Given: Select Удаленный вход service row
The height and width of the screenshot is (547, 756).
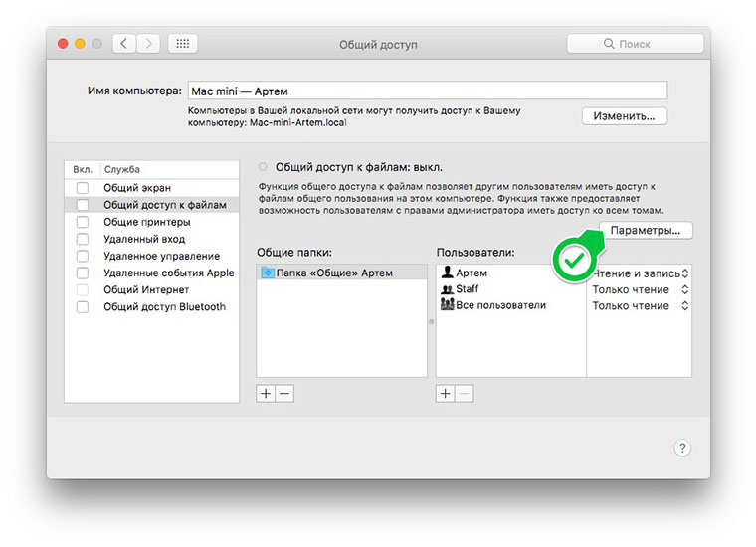Looking at the screenshot, I should 152,239.
